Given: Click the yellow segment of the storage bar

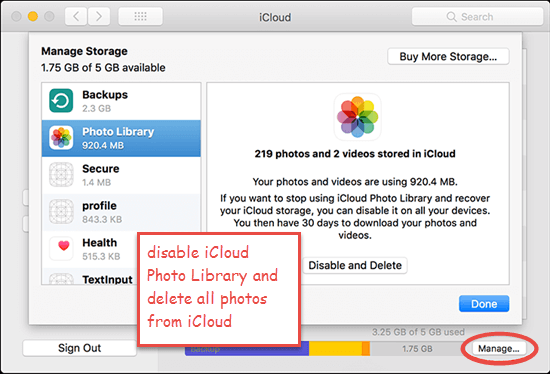Looking at the screenshot, I should [335, 348].
